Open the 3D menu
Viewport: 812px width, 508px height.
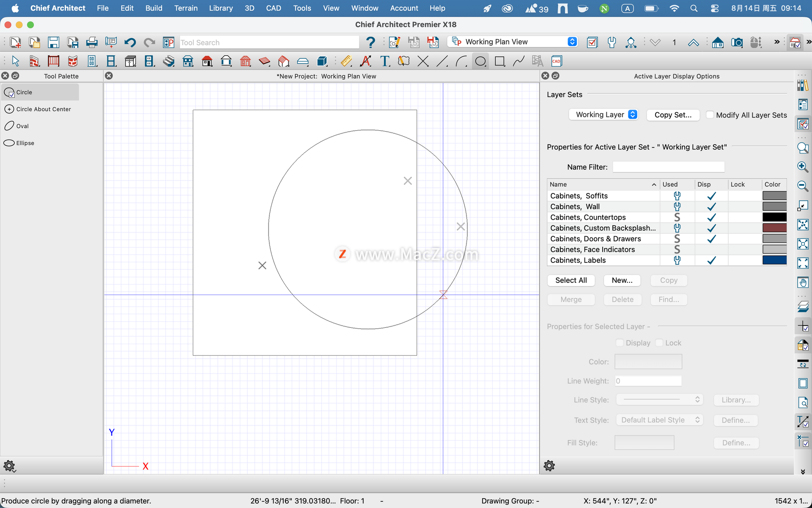pyautogui.click(x=250, y=8)
